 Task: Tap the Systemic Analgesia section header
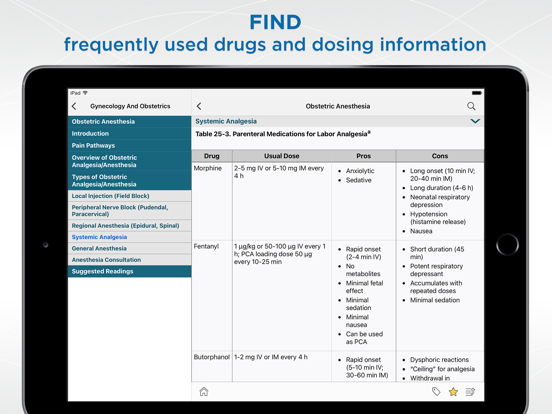(x=338, y=121)
